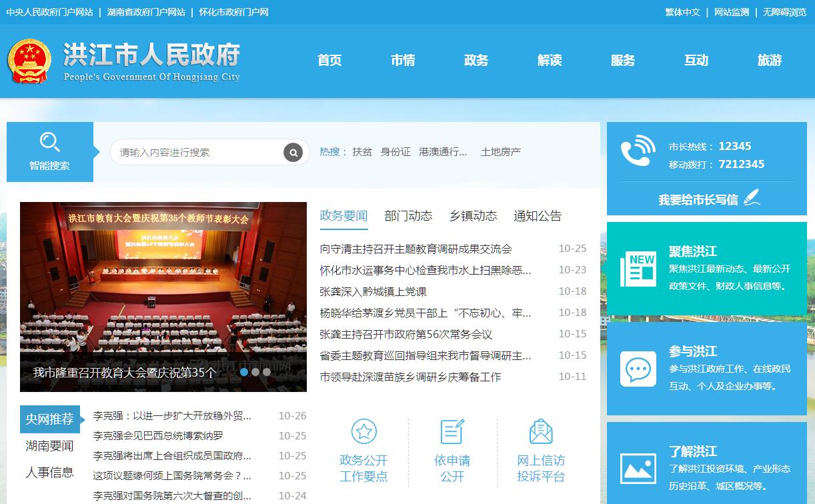Viewport: 815px width, 504px height.
Task: Select 湖南要闻 in the side list
Action: 49,446
